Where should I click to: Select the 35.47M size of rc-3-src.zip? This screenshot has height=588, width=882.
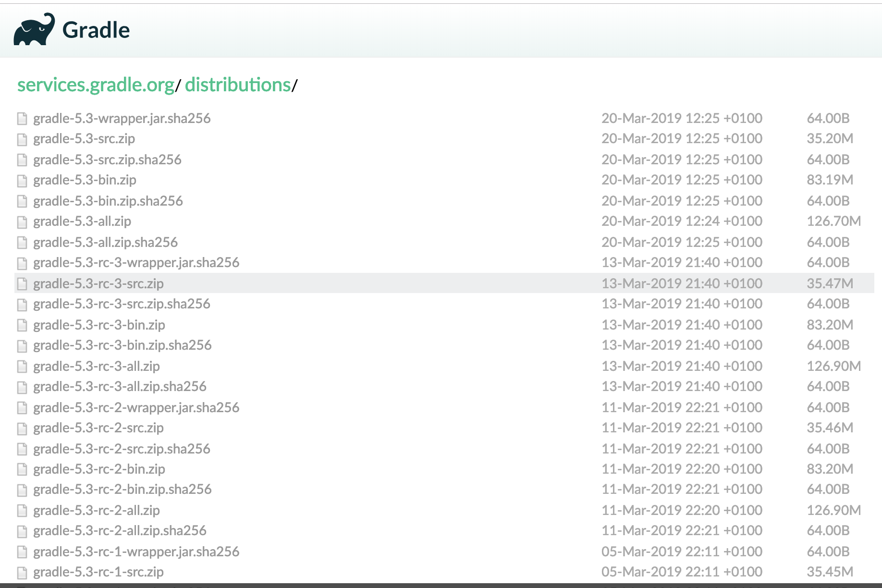[x=830, y=283]
